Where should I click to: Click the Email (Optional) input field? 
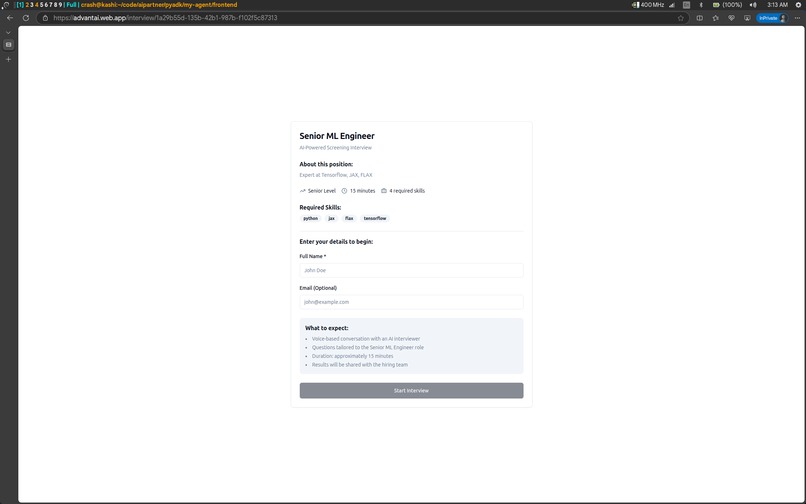[x=411, y=302]
